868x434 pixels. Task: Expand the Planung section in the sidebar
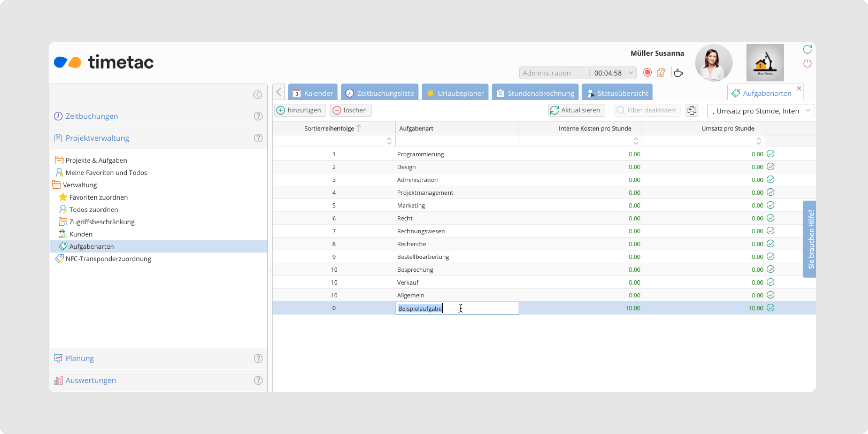[x=80, y=358]
